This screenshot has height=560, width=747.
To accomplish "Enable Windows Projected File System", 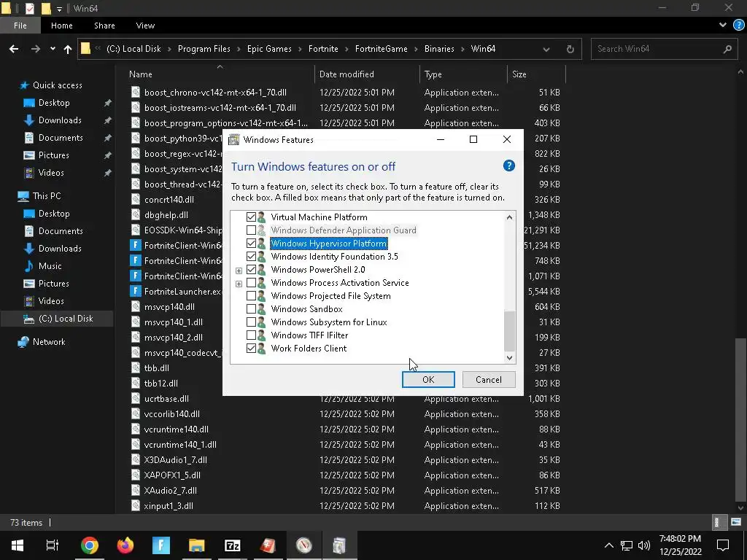I will (x=251, y=296).
